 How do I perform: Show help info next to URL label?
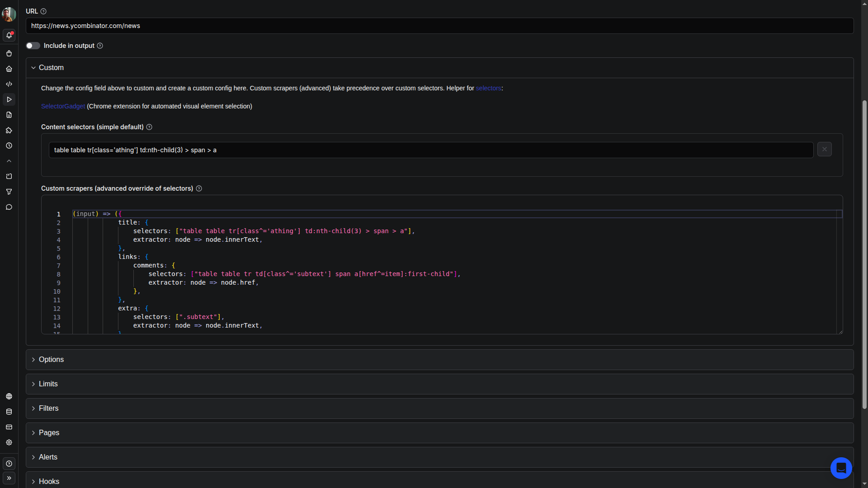pyautogui.click(x=43, y=11)
